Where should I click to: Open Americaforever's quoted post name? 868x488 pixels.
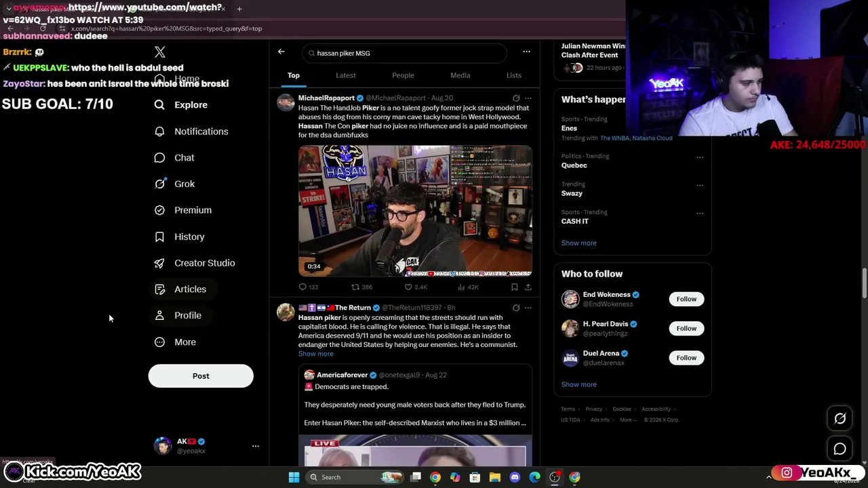pyautogui.click(x=342, y=375)
